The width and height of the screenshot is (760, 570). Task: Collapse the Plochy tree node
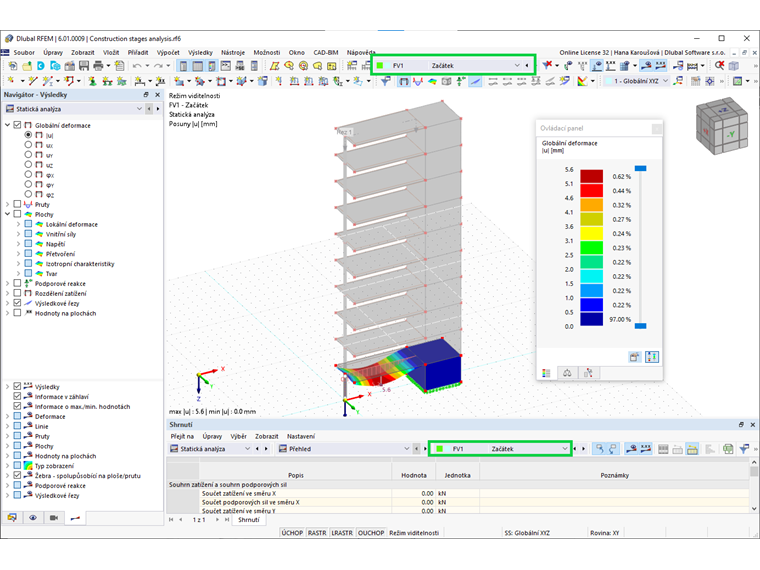7,214
